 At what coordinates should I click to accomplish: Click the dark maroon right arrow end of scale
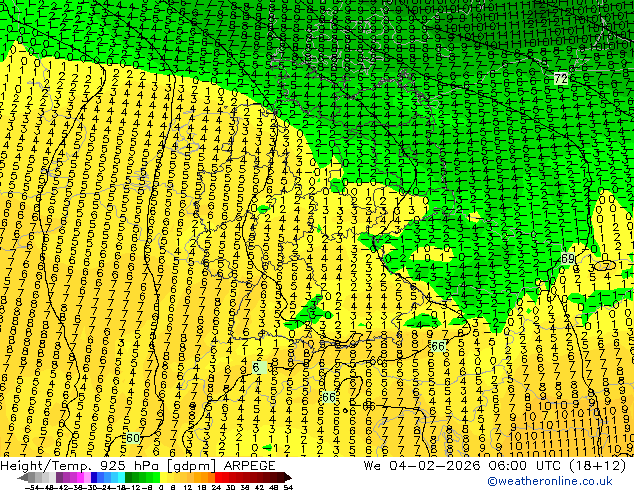(288, 478)
